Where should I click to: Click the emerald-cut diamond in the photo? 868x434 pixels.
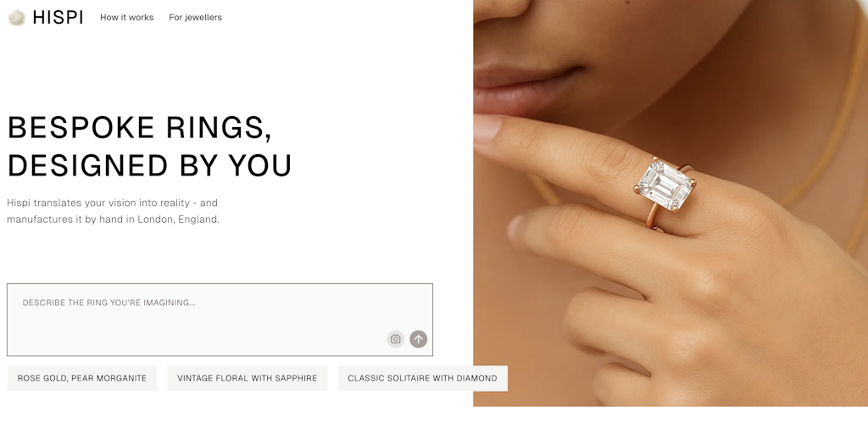(x=666, y=186)
